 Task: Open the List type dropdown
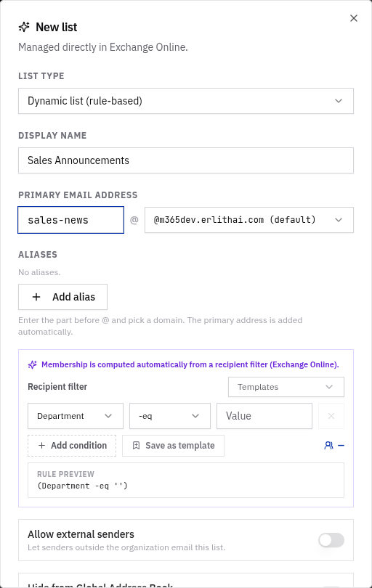point(186,101)
